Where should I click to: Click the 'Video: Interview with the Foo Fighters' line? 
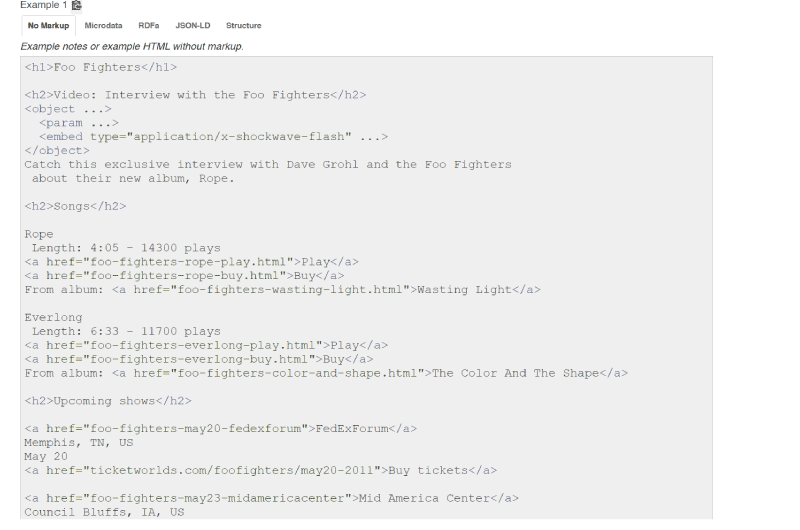[195, 95]
